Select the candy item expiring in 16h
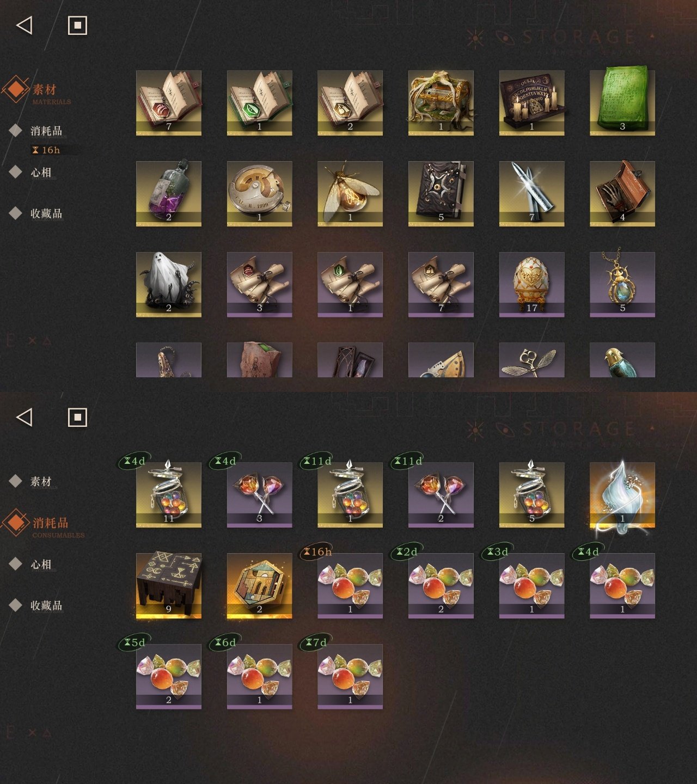 (350, 586)
